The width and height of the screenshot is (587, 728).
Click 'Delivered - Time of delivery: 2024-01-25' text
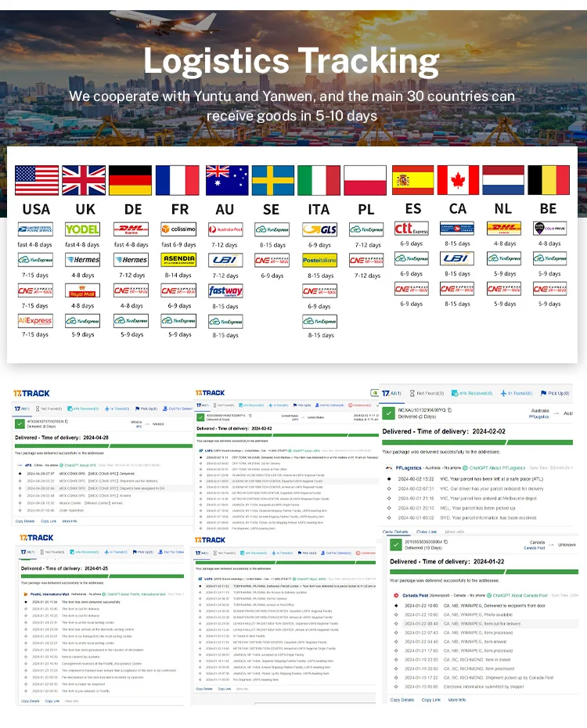64,568
